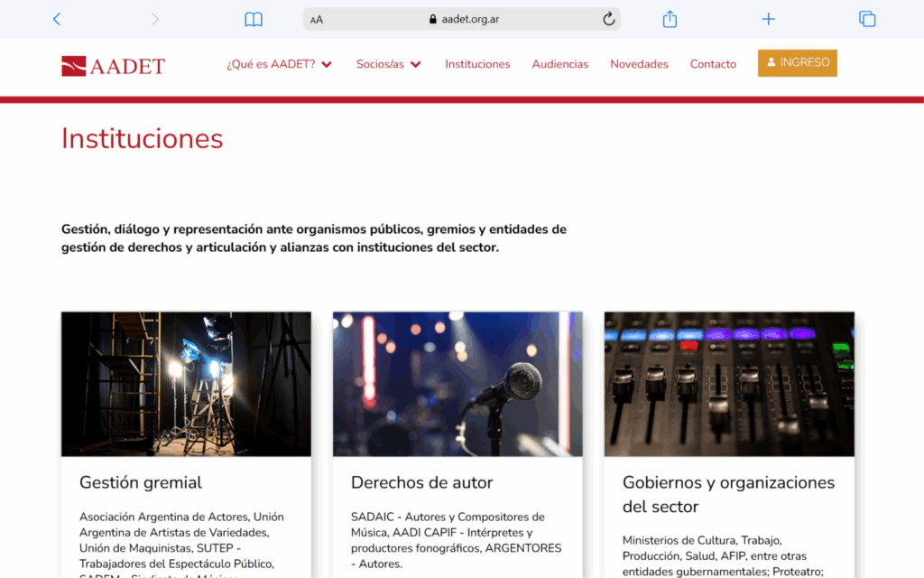
Task: Select the microphone Derechos de autor image
Action: pyautogui.click(x=457, y=384)
